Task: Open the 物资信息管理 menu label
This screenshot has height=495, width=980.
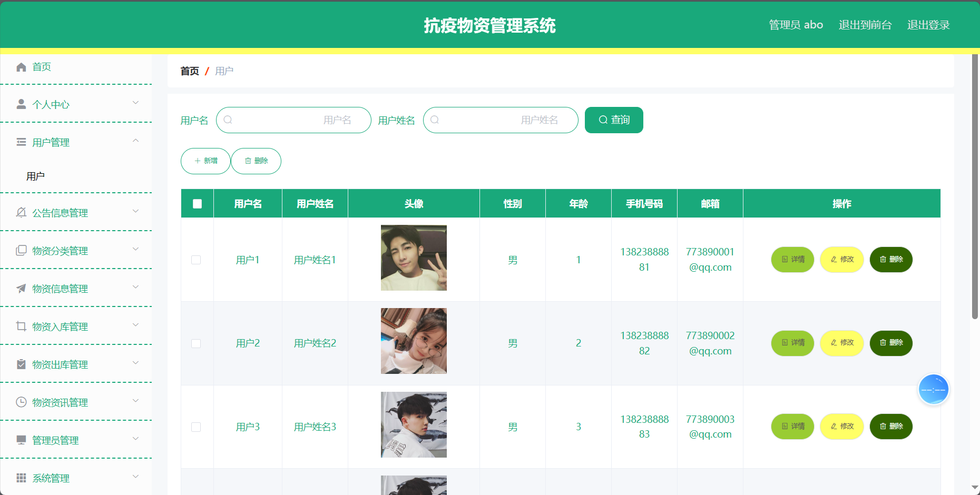Action: click(x=60, y=289)
